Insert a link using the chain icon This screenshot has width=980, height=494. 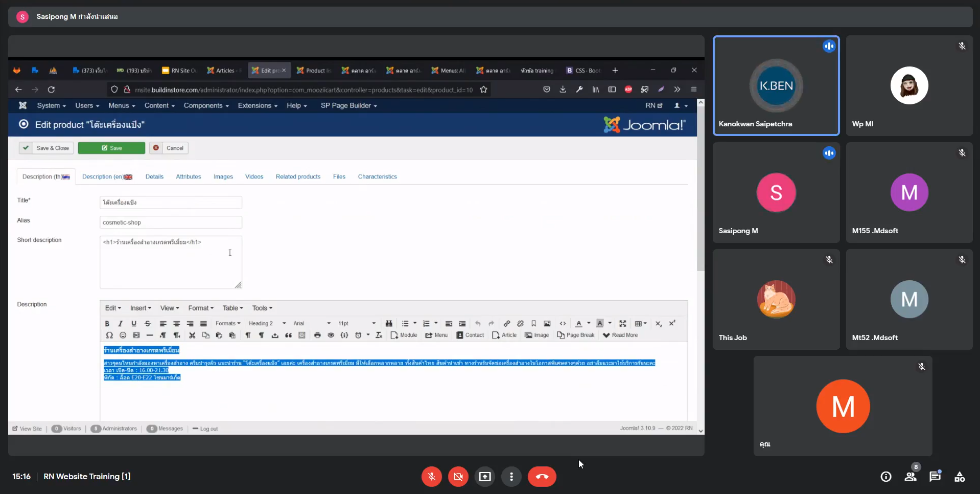point(506,324)
